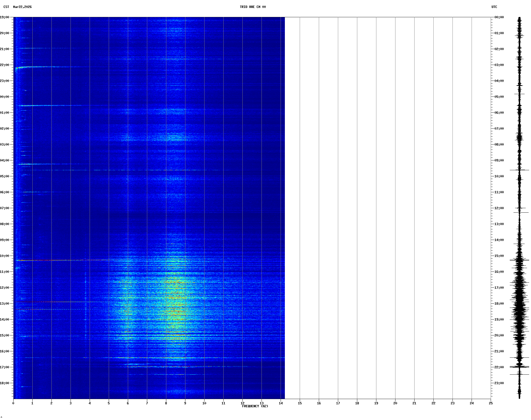Viewport: 531px width, 420px height.
Task: Click the 17:00 CST time tick
Action: pos(5,367)
